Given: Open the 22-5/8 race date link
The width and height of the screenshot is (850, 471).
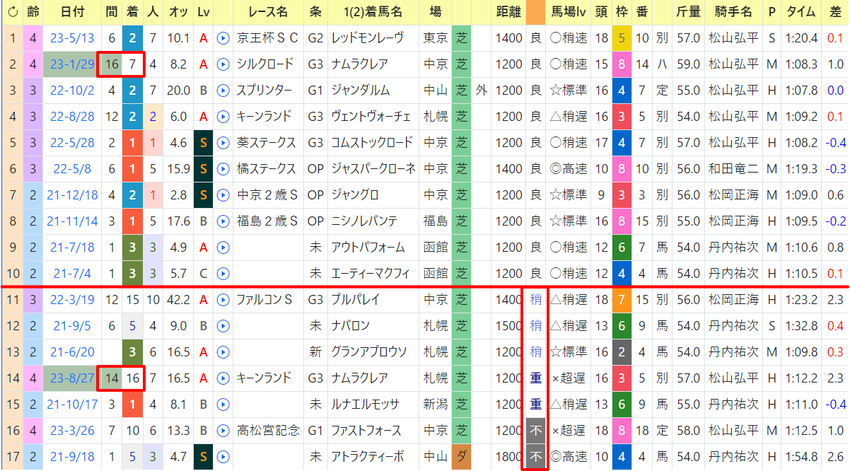Looking at the screenshot, I should pos(72,169).
